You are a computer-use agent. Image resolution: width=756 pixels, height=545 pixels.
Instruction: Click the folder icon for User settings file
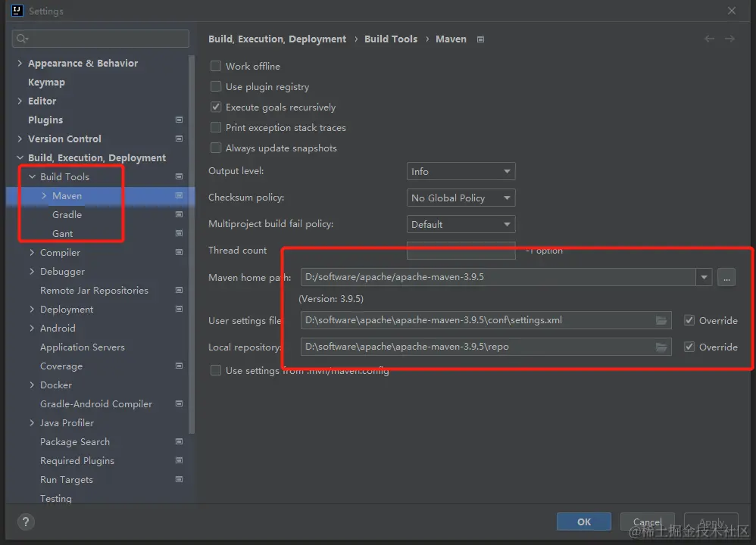(661, 320)
